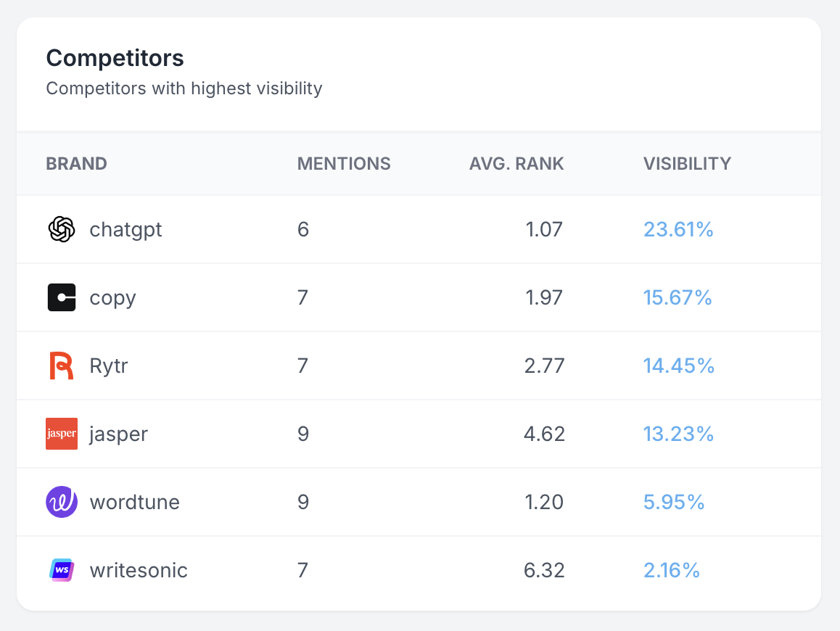Open chatgpt's 23.61% visibility link

coord(678,230)
